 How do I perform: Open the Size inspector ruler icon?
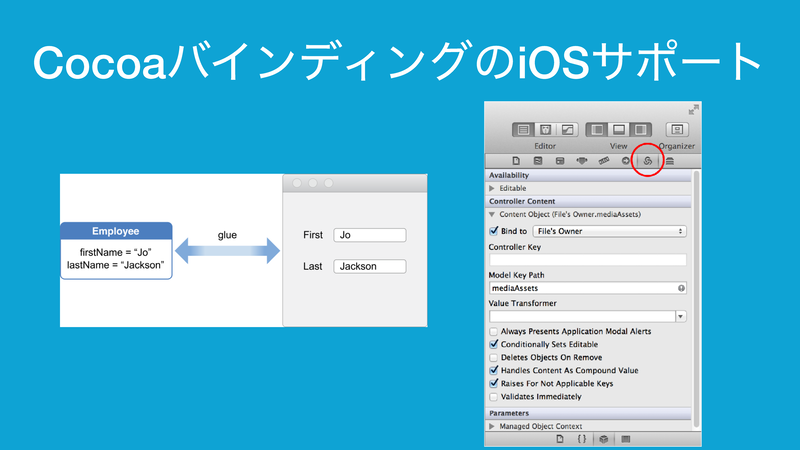(x=604, y=161)
